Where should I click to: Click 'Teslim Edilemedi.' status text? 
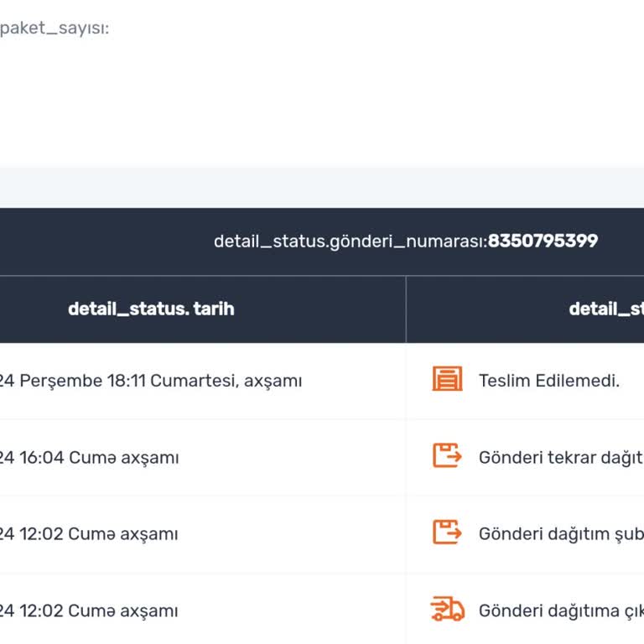549,381
